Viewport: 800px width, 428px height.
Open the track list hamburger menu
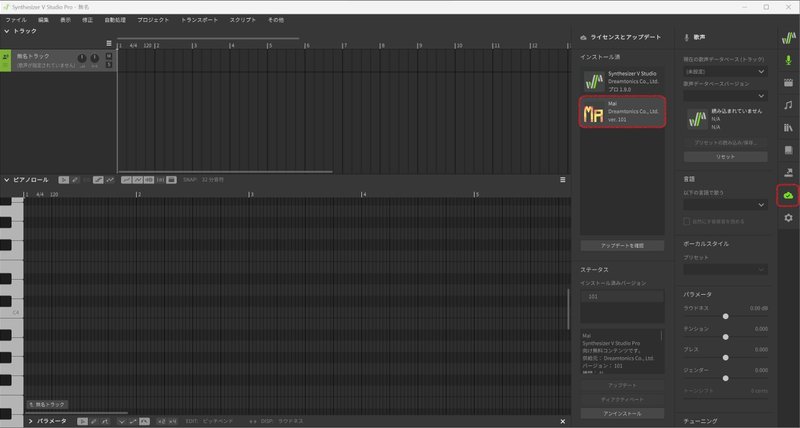(x=109, y=43)
